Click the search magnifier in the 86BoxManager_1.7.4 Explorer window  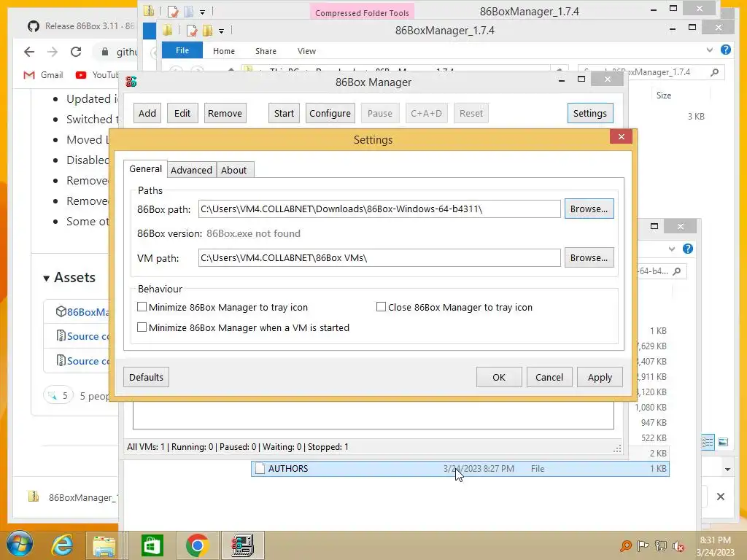714,72
